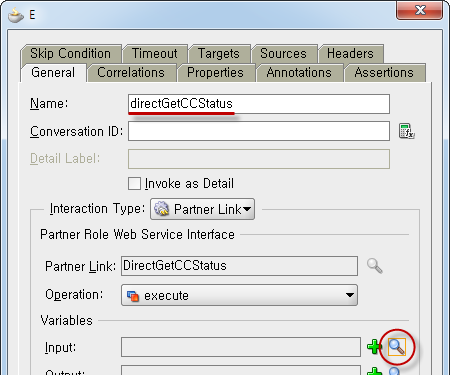The width and height of the screenshot is (450, 375).
Task: Open the Headers tab
Action: click(x=350, y=54)
